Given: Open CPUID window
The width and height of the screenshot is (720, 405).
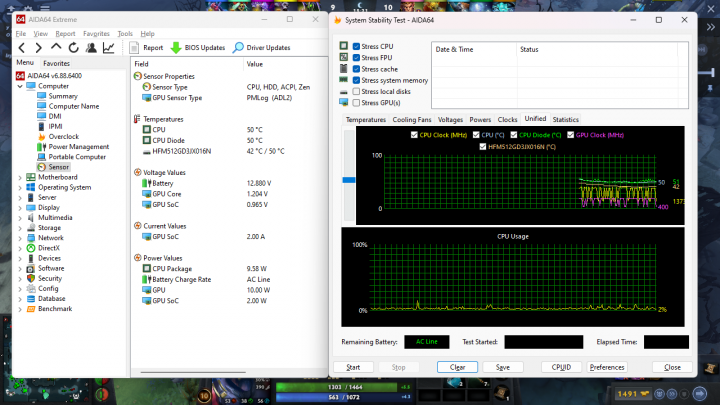Looking at the screenshot, I should tap(561, 367).
